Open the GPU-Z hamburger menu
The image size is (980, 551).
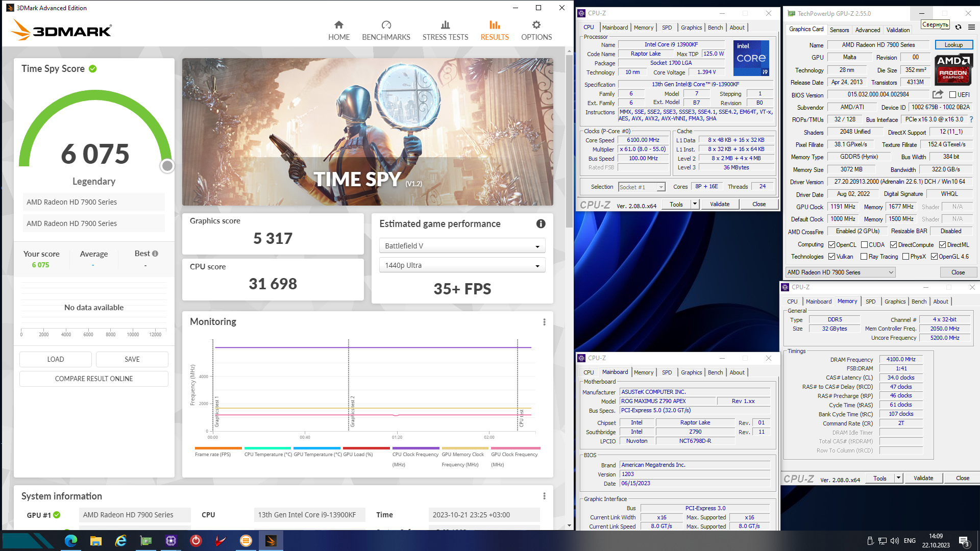[971, 27]
